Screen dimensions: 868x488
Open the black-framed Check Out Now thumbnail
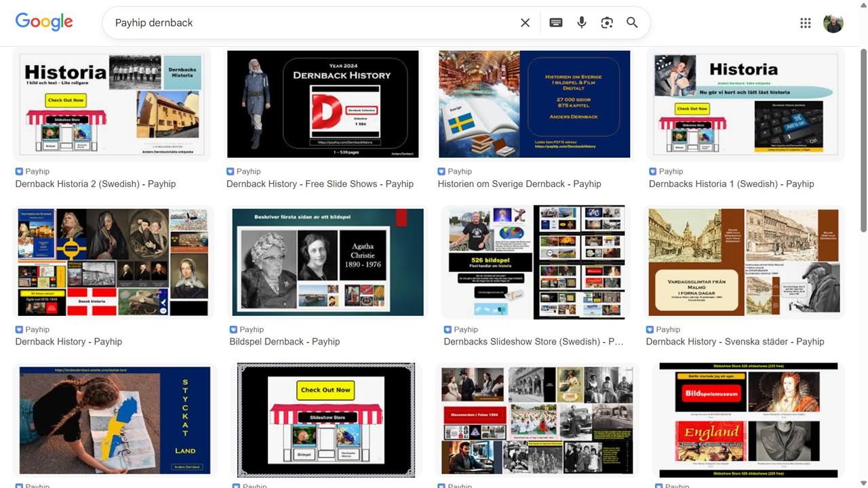(326, 420)
